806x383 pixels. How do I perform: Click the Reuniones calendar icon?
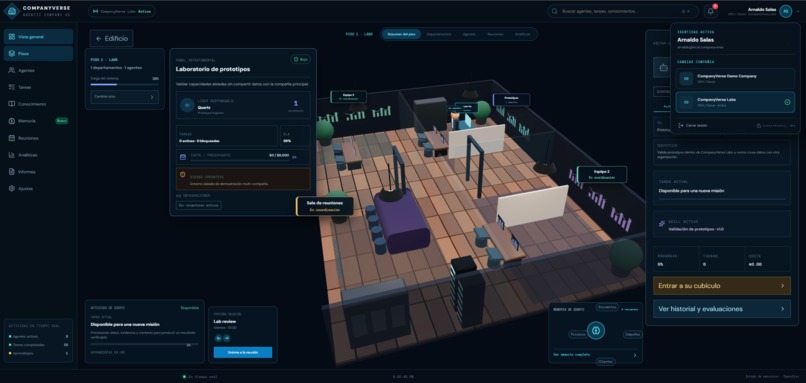[11, 138]
